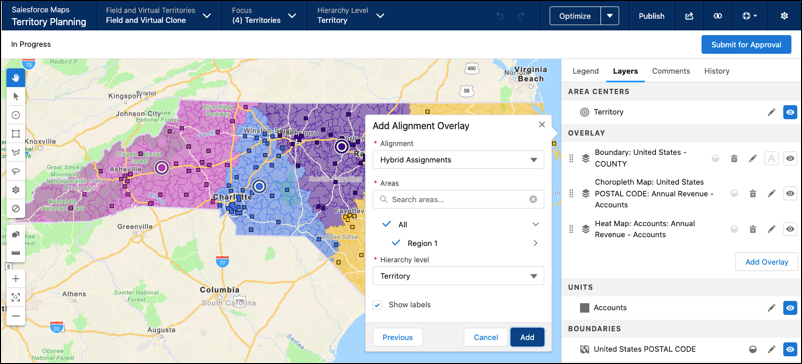Select the rectangle selection tool
The height and width of the screenshot is (364, 802).
tap(16, 134)
